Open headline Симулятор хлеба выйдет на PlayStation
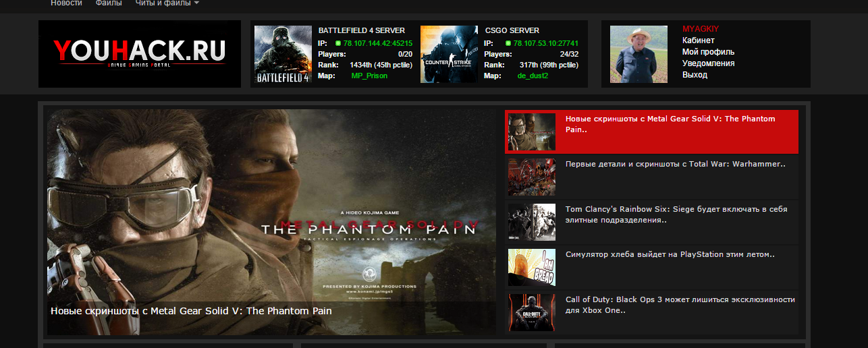 coord(670,255)
